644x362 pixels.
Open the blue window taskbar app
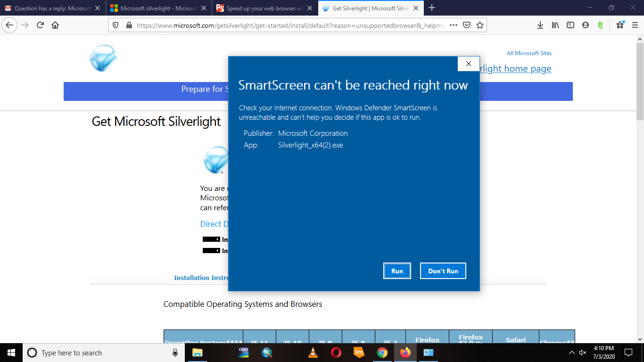[429, 353]
